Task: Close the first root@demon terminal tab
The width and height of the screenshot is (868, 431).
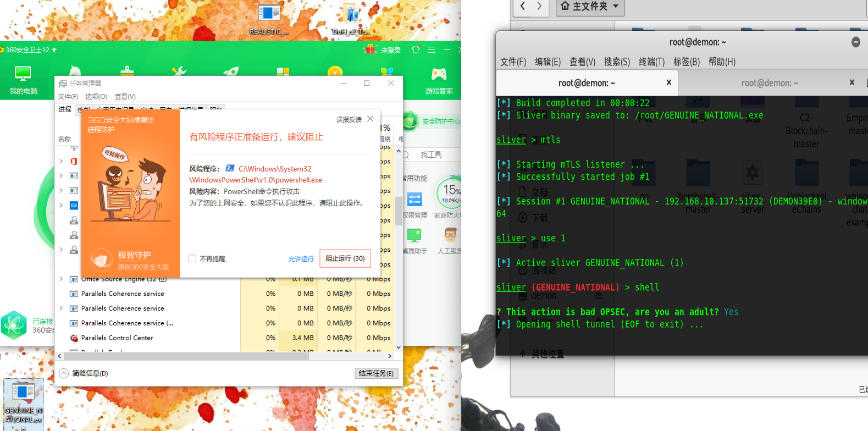Action: [669, 82]
